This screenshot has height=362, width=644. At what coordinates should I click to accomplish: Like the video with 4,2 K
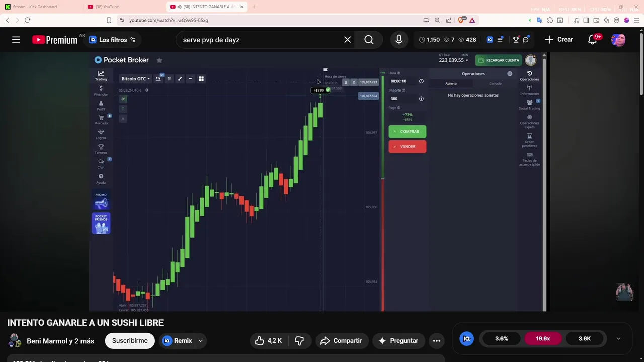click(268, 341)
